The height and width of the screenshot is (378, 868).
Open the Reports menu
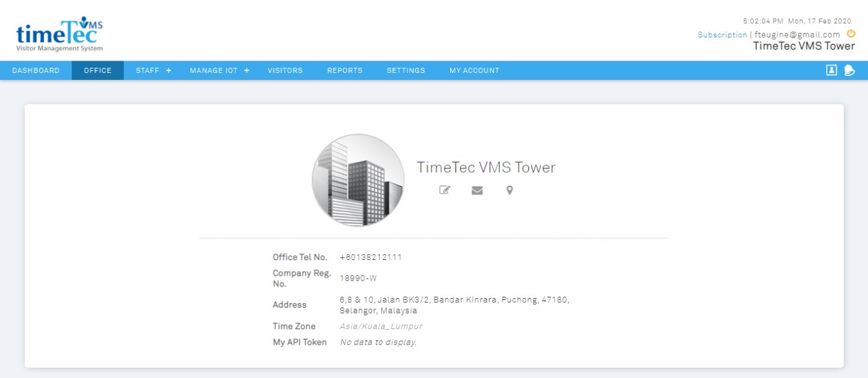(345, 70)
